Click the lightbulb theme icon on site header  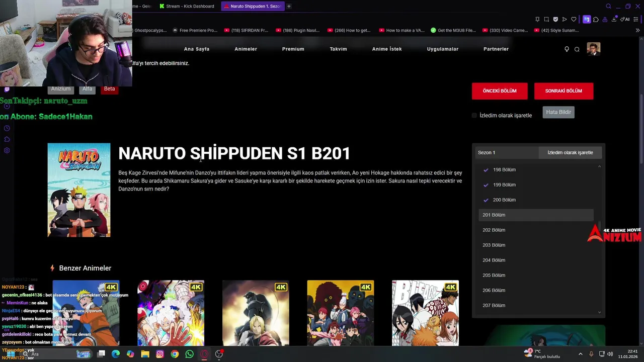click(567, 49)
